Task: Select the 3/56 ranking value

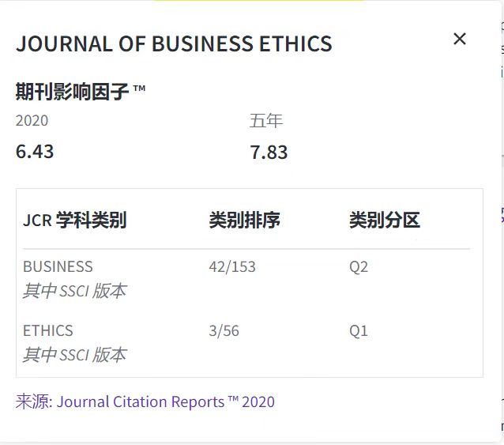Action: point(224,330)
